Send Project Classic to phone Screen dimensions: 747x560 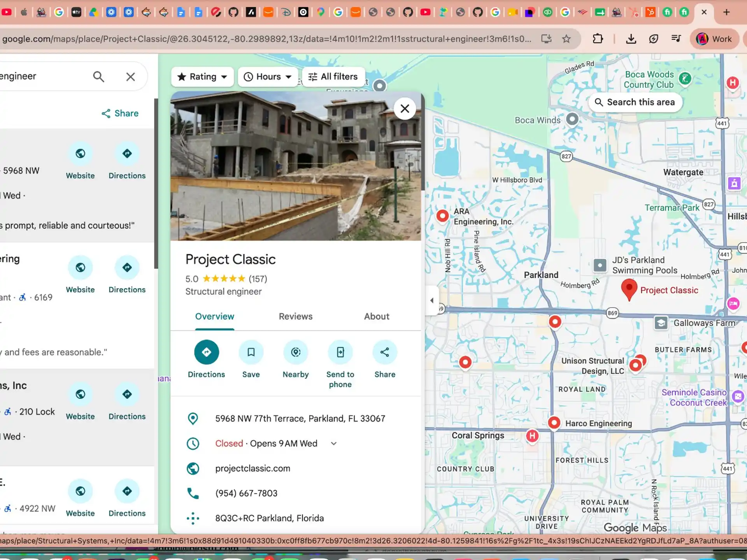[340, 364]
